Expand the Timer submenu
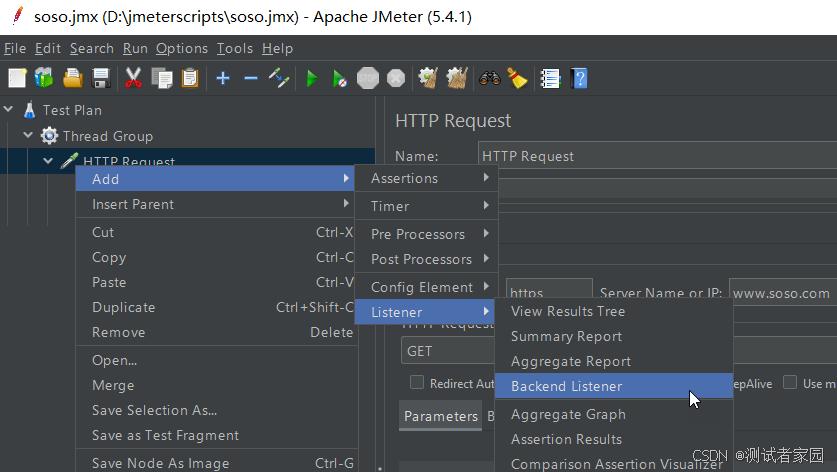 click(427, 206)
